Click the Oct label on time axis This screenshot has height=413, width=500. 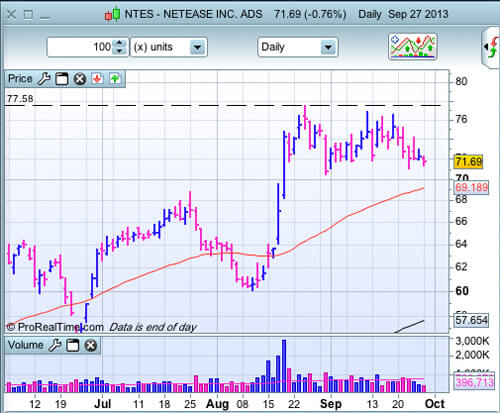(435, 404)
